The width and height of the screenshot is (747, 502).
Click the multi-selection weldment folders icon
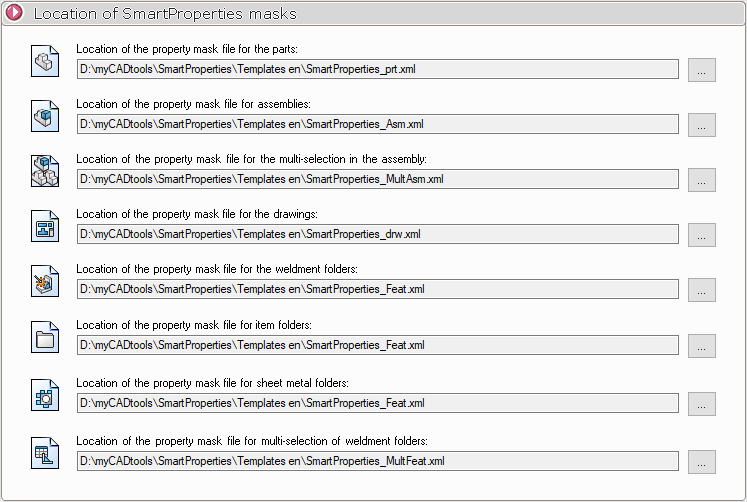coord(45,453)
